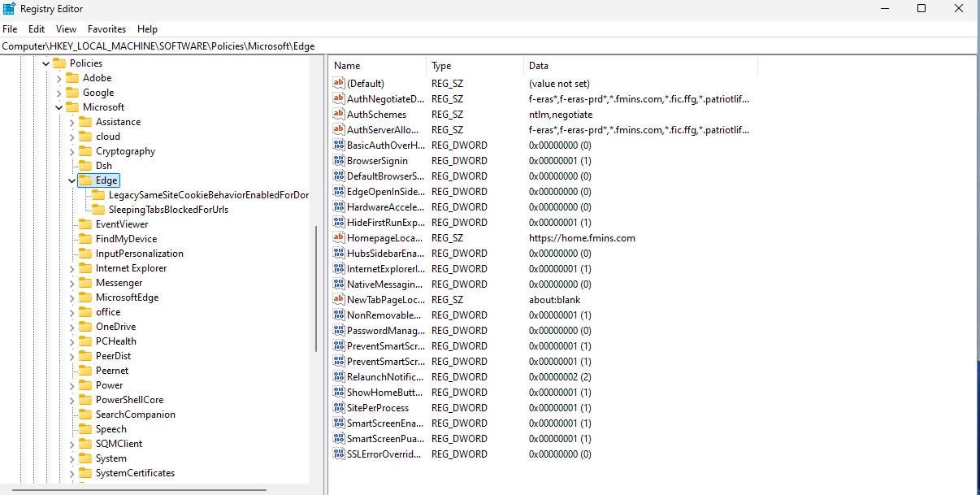The width and height of the screenshot is (980, 495).
Task: Click the AuthSchemes string value icon
Action: (339, 115)
